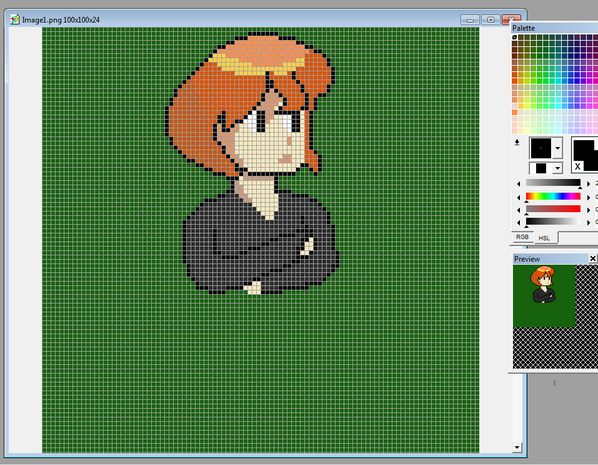Open the brush shape dropdown arrow
The image size is (598, 465).
[558, 168]
